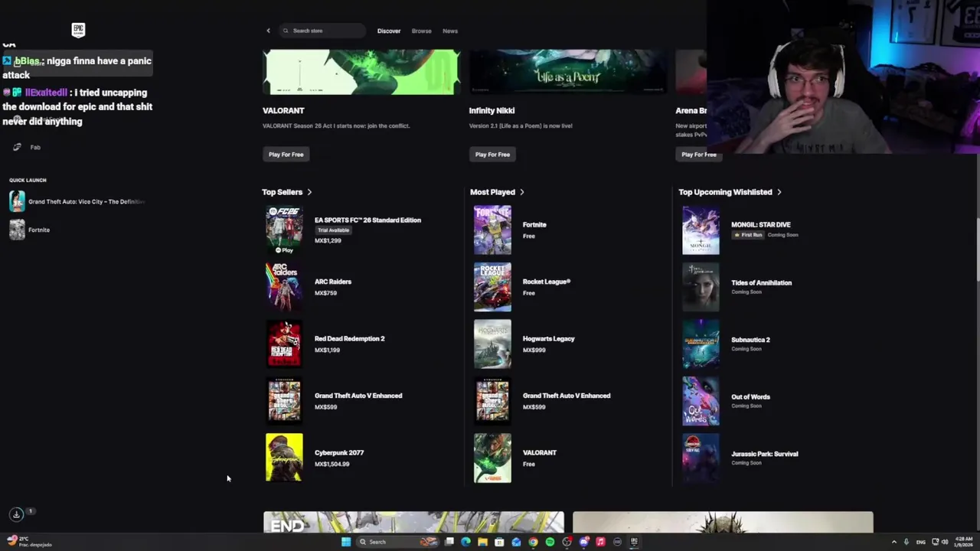Select Rocket League title in Most Played
This screenshot has height=551, width=980.
pyautogui.click(x=547, y=282)
